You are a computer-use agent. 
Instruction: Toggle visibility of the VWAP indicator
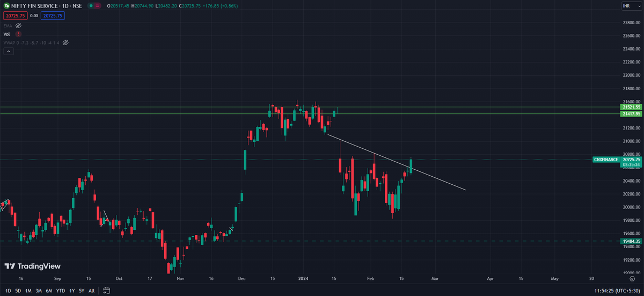(x=65, y=42)
